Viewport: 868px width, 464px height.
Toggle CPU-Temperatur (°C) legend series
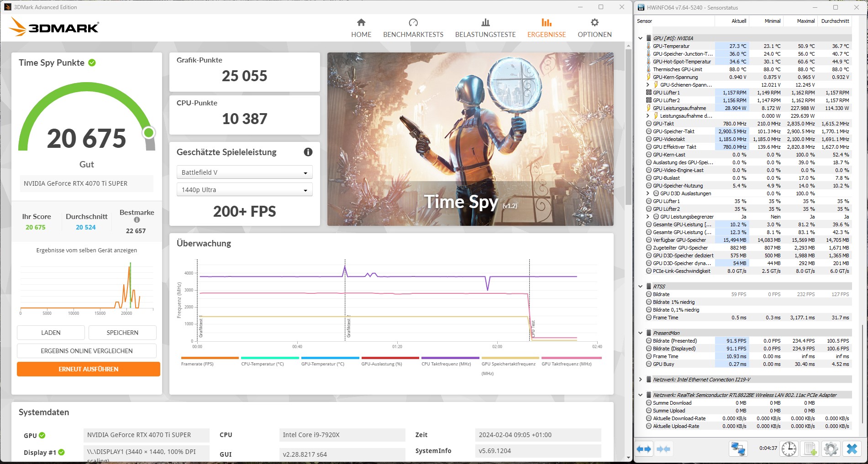pos(270,361)
